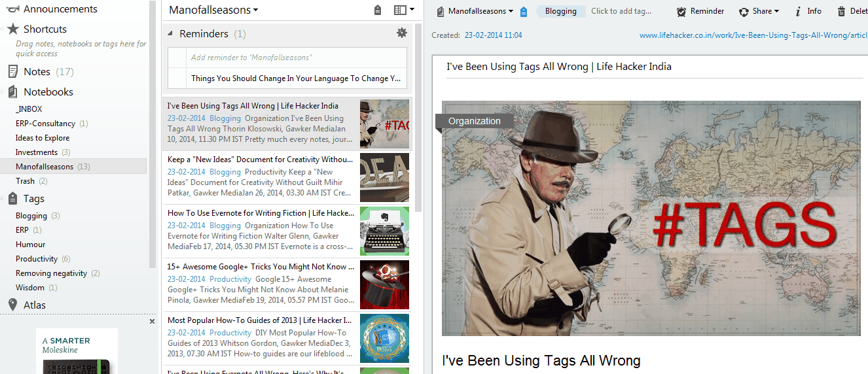
Task: Click the typewriter thumbnail in note list
Action: pyautogui.click(x=384, y=231)
